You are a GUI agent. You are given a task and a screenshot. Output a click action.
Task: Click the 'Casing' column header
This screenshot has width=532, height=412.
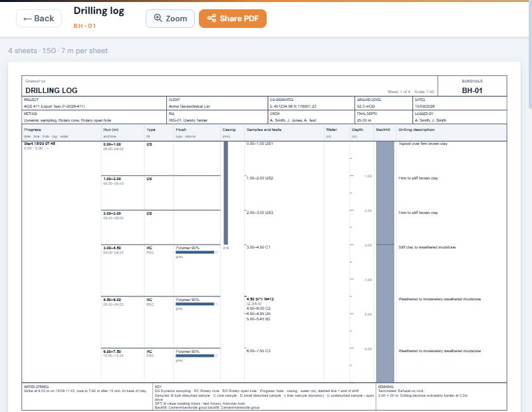229,130
